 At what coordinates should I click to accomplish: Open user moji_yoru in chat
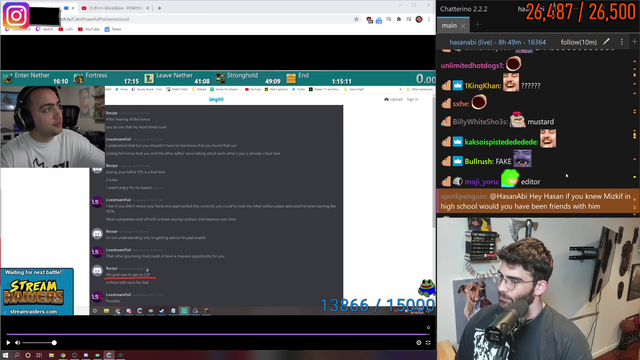pos(482,182)
